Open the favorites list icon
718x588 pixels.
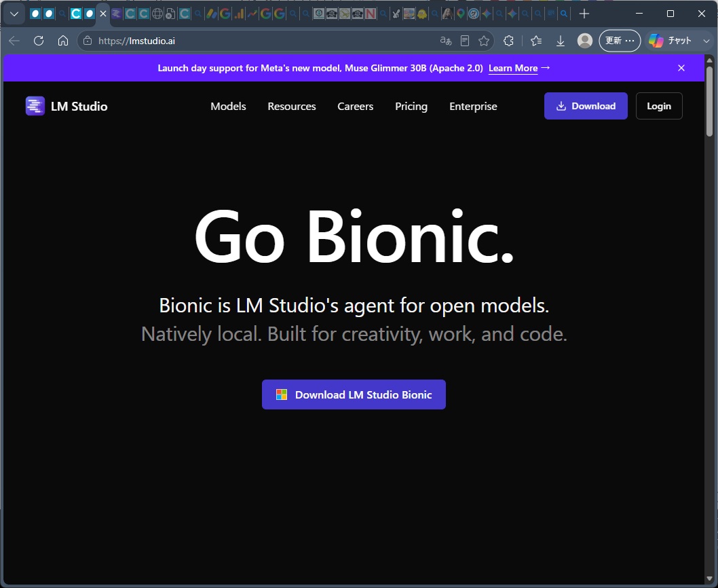535,41
